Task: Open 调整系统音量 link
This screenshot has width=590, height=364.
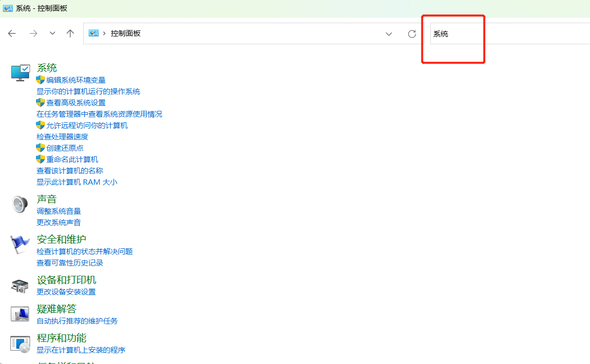Action: coord(59,211)
